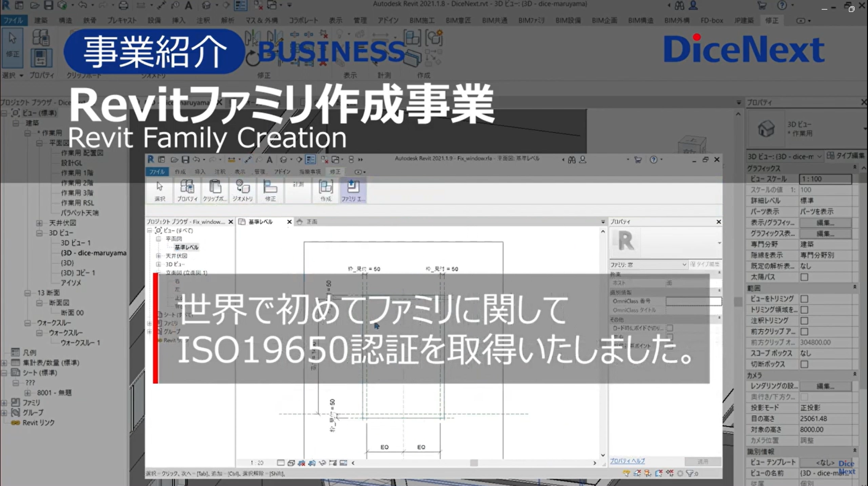The height and width of the screenshot is (486, 868).
Task: Click the save icon in inner quick access toolbar
Action: (x=185, y=160)
